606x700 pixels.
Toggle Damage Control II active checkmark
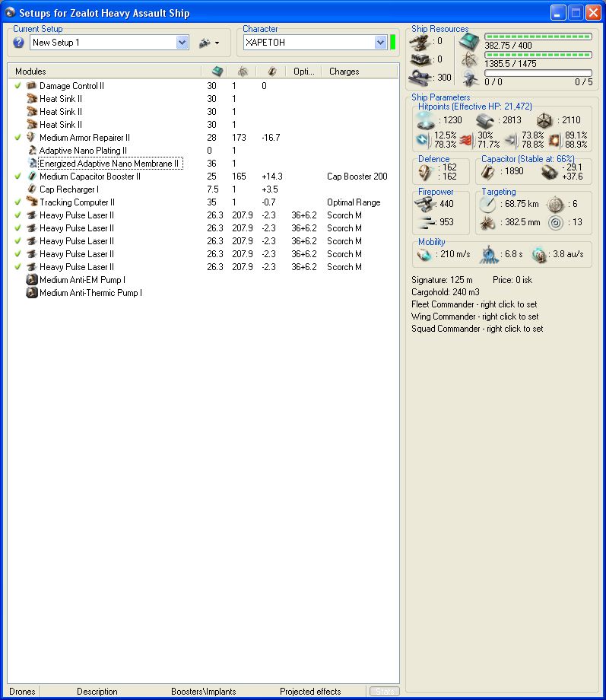point(17,85)
